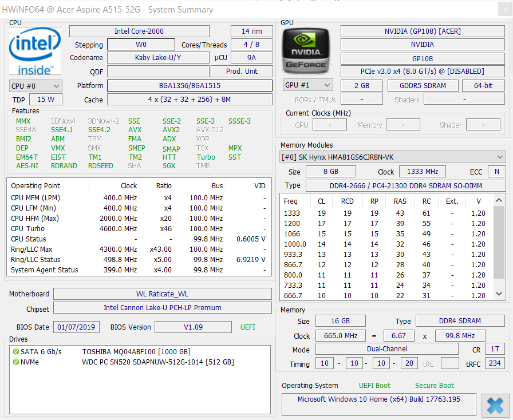This screenshot has height=420, width=513.
Task: Click the BIOS version V1.09 field
Action: click(x=193, y=327)
